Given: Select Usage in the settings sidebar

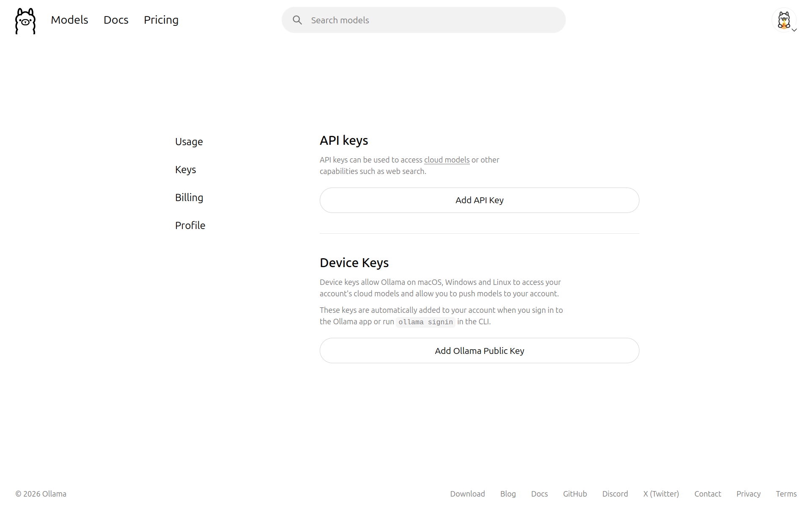Looking at the screenshot, I should pyautogui.click(x=189, y=141).
